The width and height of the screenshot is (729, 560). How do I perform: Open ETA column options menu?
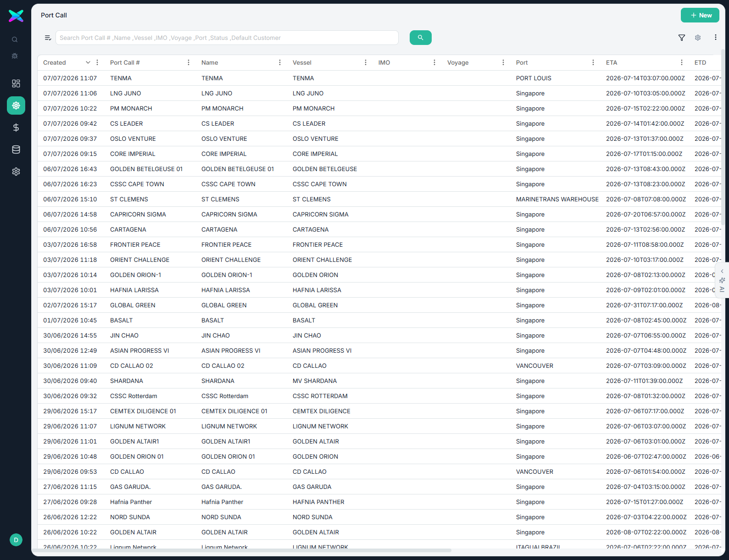coord(682,62)
